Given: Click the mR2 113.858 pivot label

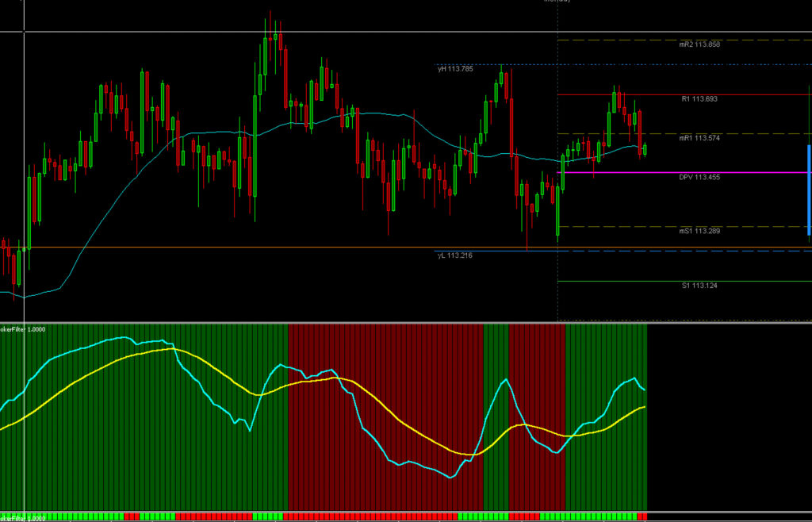Looking at the screenshot, I should click(x=699, y=44).
